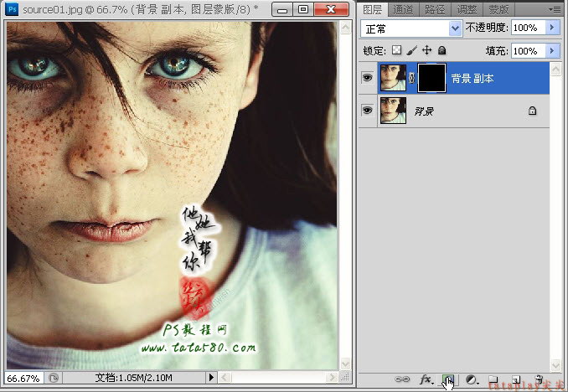Click the delete layer trash icon

click(x=539, y=379)
